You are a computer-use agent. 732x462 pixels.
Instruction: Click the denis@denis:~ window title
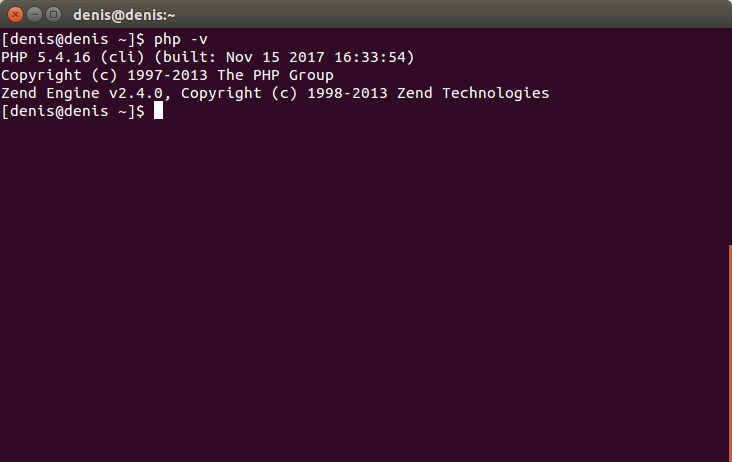(x=124, y=15)
